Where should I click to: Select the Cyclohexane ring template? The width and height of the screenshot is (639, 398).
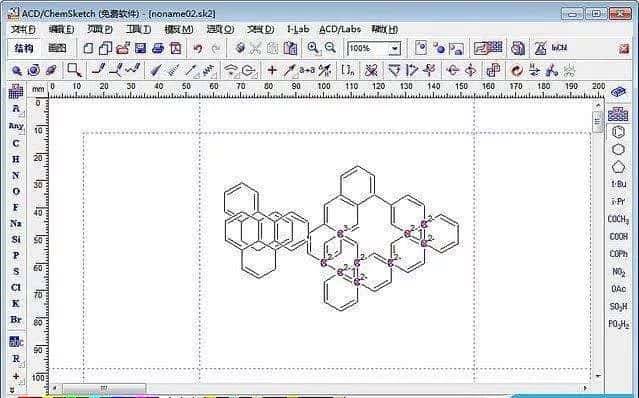(618, 150)
